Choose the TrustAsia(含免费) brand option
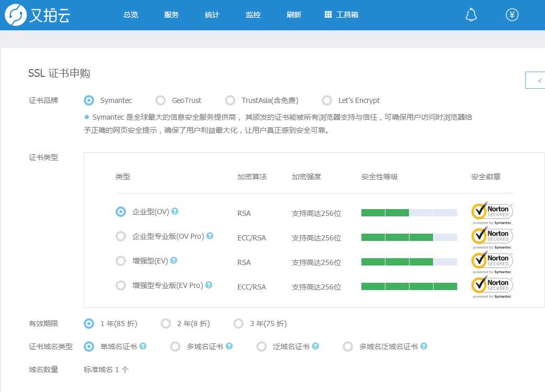This screenshot has height=392, width=545. point(230,100)
